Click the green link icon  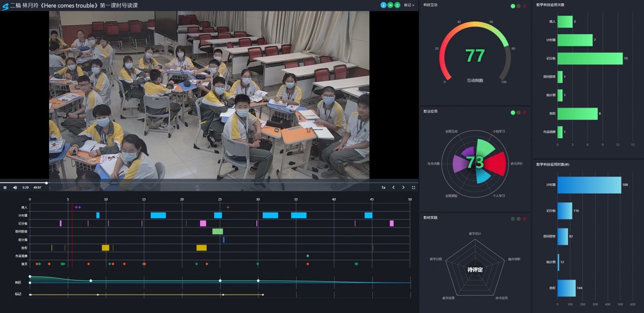pos(390,5)
